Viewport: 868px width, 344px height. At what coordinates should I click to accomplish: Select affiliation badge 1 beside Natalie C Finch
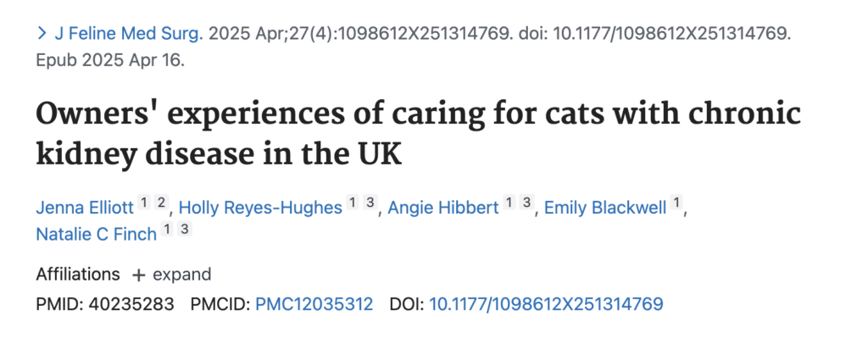[x=168, y=230]
